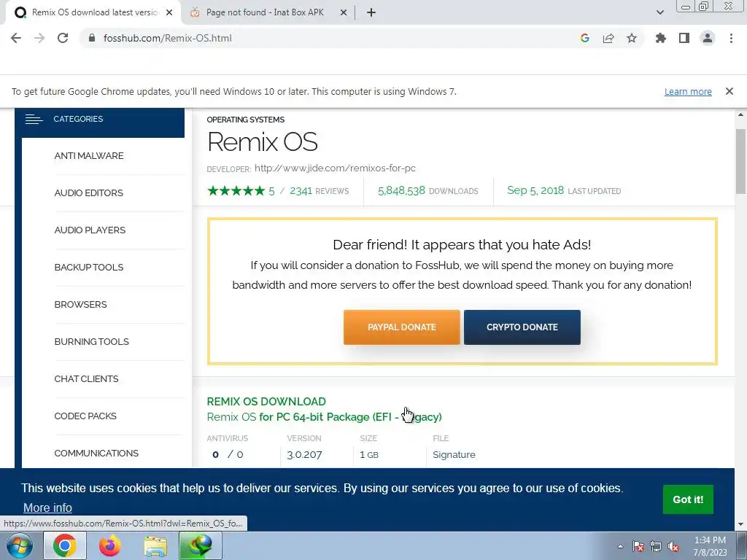The width and height of the screenshot is (747, 560).
Task: Open the Action Center flag icon
Action: coord(638,546)
